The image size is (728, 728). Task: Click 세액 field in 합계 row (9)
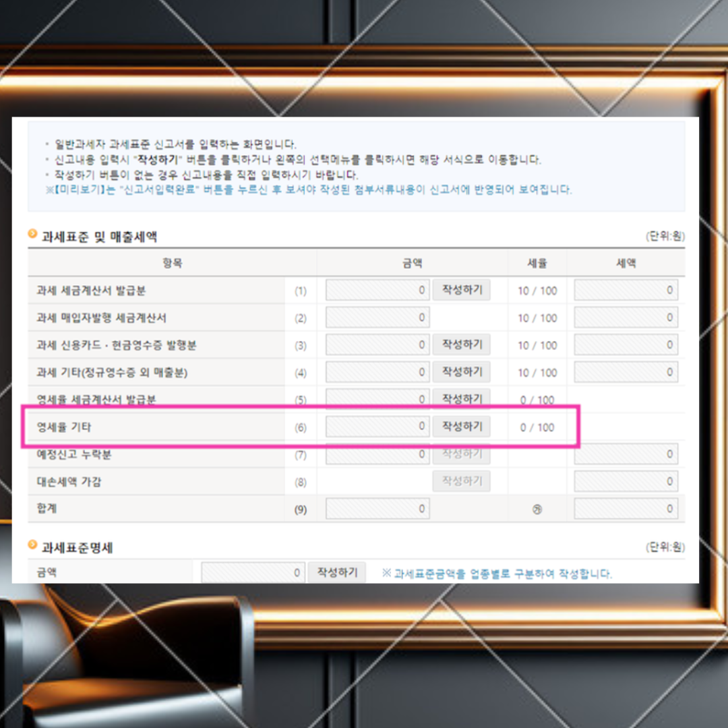click(626, 508)
